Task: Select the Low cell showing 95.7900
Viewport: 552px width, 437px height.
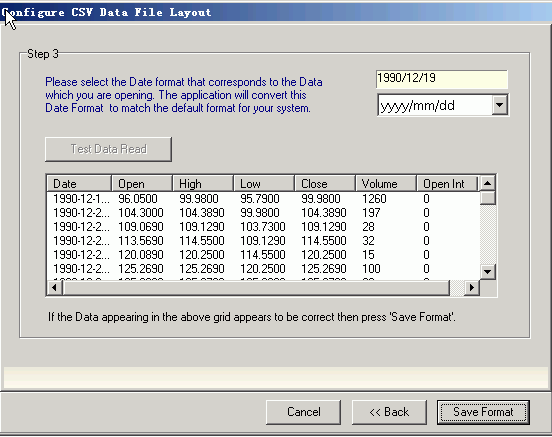Action: tap(260, 199)
